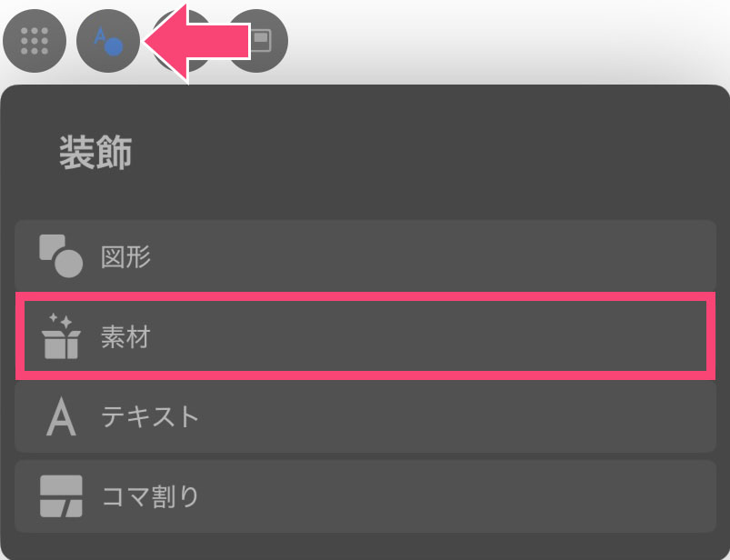Click the empty right side of the コマ割り row
The width and height of the screenshot is (730, 560).
(500, 497)
